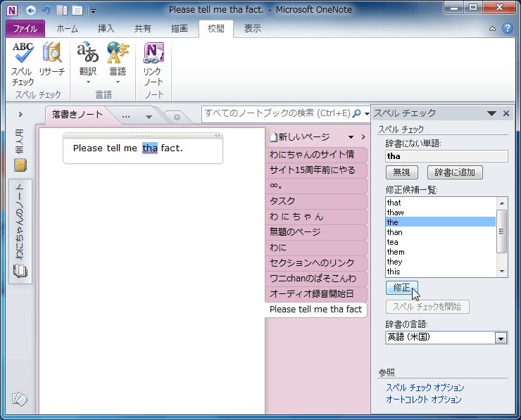
Task: Open search scope dropdown arrow
Action: [x=367, y=113]
